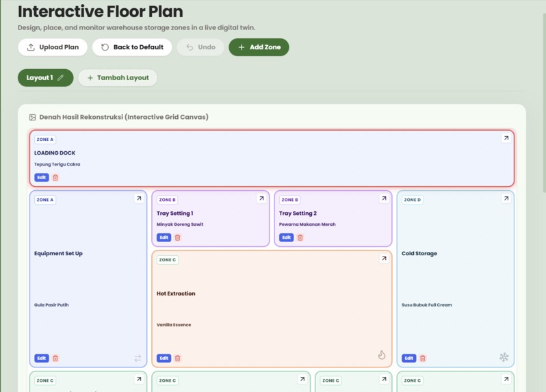This screenshot has width=546, height=392.
Task: Reset layout with Back to Default
Action: (x=132, y=47)
